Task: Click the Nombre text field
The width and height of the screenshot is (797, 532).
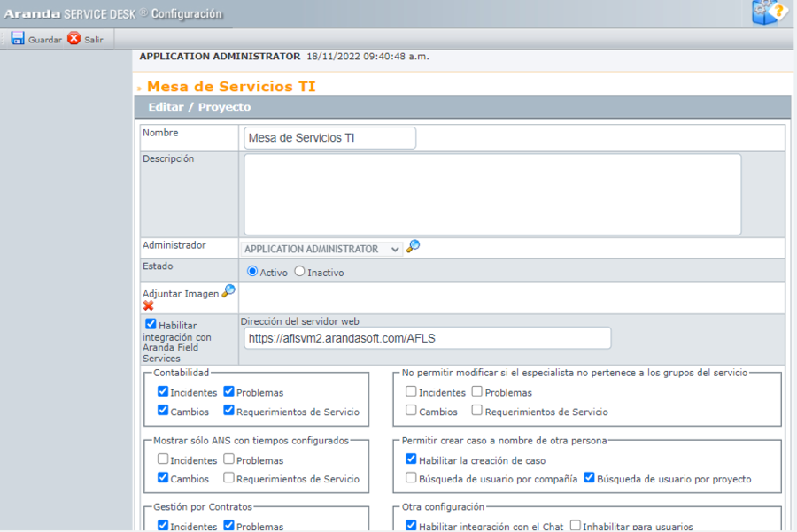Action: tap(330, 138)
